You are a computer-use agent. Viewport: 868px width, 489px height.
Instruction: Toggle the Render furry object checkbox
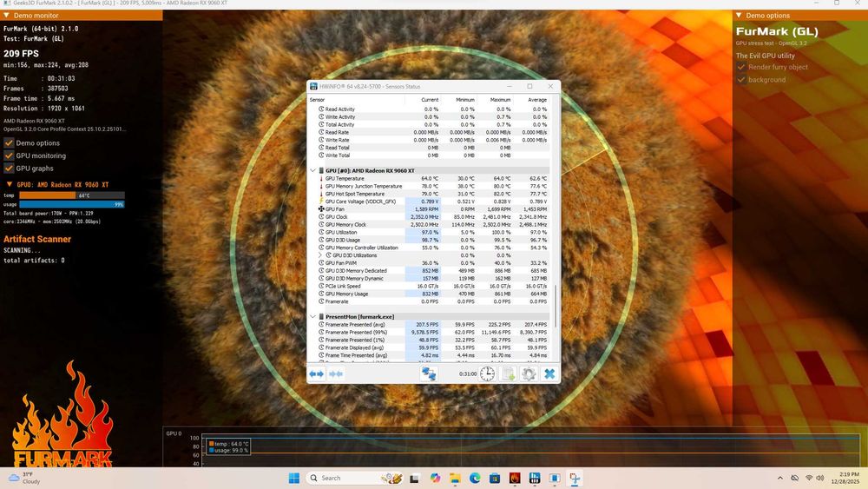[741, 67]
